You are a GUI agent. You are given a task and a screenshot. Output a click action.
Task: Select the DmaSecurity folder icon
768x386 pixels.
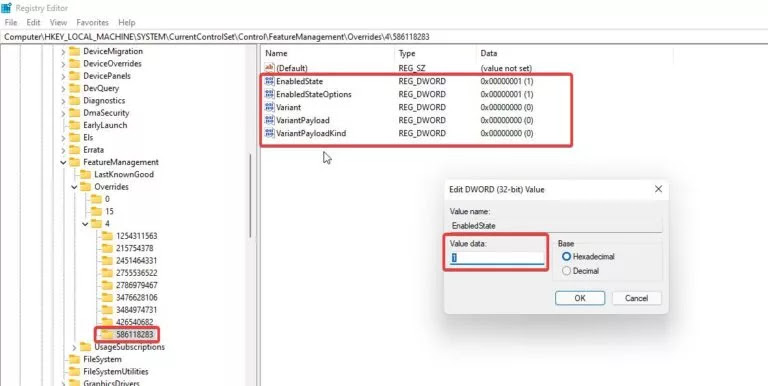74,113
